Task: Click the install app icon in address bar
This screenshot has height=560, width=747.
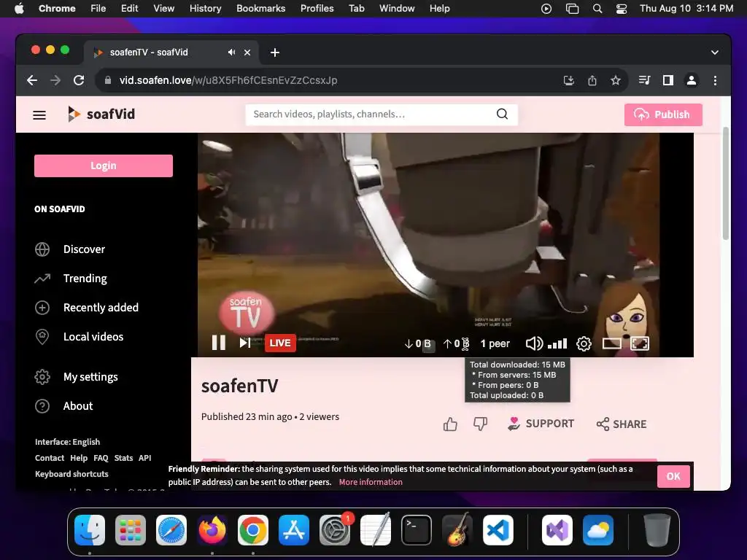Action: pos(569,80)
